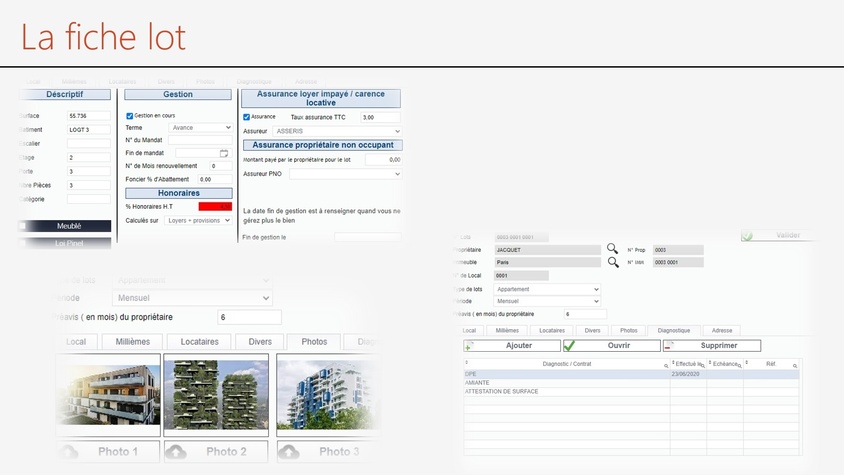The width and height of the screenshot is (844, 475).
Task: Open the calendar icon for Fin de mandat
Action: [x=224, y=153]
